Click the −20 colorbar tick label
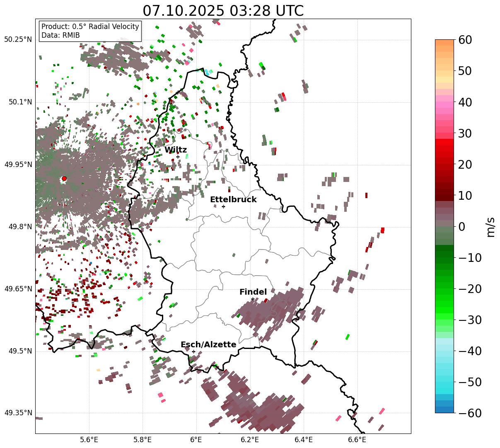500x448 pixels. pyautogui.click(x=470, y=289)
